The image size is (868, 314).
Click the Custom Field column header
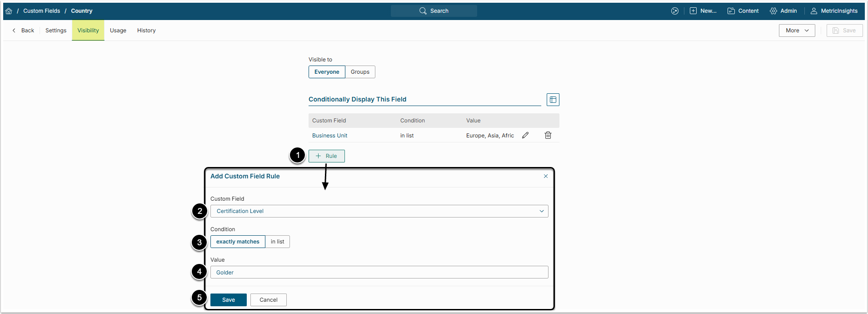pos(329,121)
